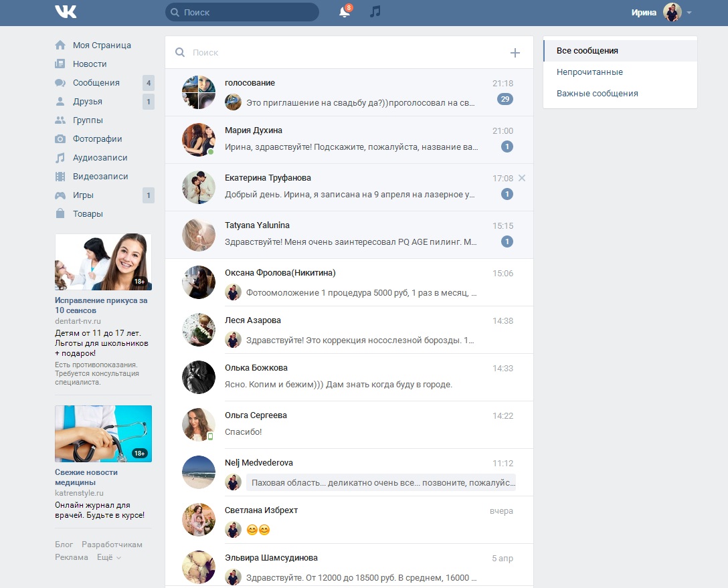Open the Ольга Сергеева conversation
The height and width of the screenshot is (588, 728).
[x=349, y=425]
